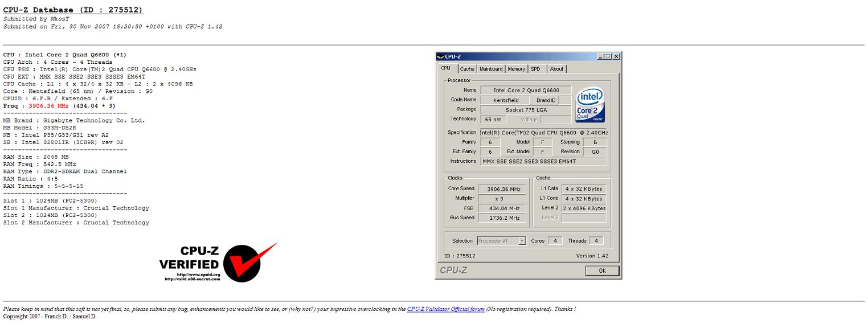868x336 pixels.
Task: Click the 'SB : Intel 82801IR (ICH9R) rev 02' line
Action: tap(63, 142)
